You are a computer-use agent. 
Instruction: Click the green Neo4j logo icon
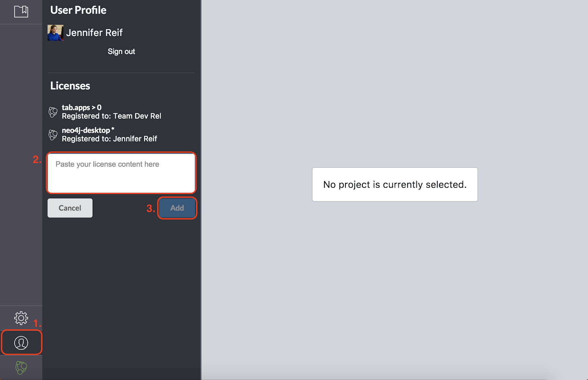click(21, 367)
